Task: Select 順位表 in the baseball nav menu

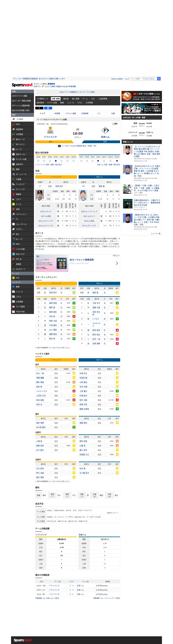Action: point(66,99)
